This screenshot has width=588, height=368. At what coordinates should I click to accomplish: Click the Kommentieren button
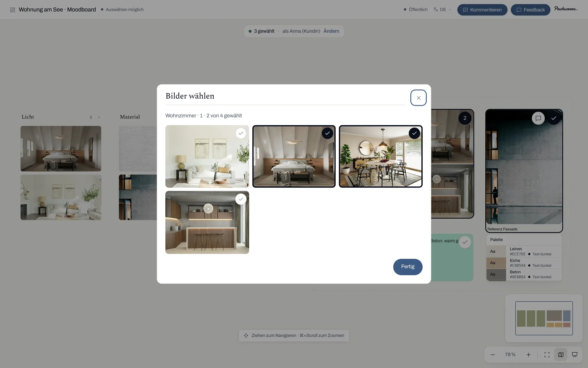click(x=482, y=10)
